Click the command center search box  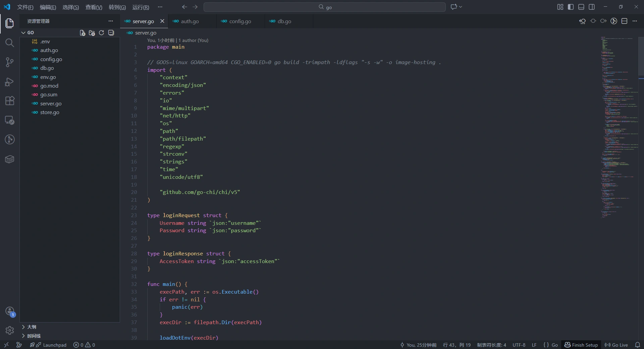(324, 7)
